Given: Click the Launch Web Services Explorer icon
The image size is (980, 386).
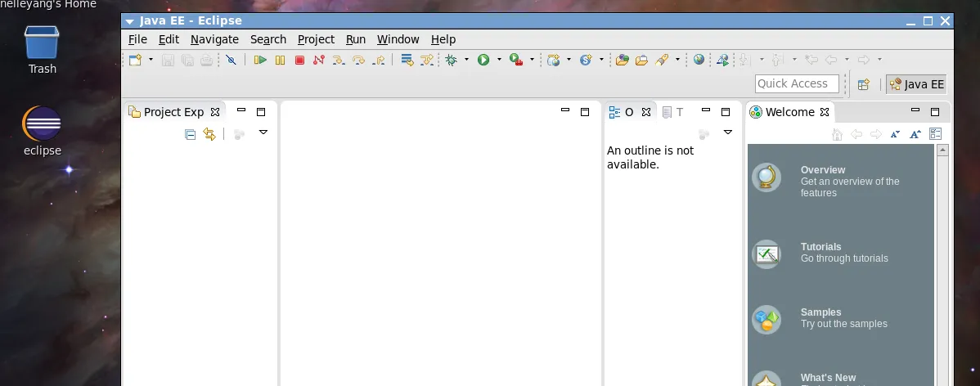Looking at the screenshot, I should (722, 60).
